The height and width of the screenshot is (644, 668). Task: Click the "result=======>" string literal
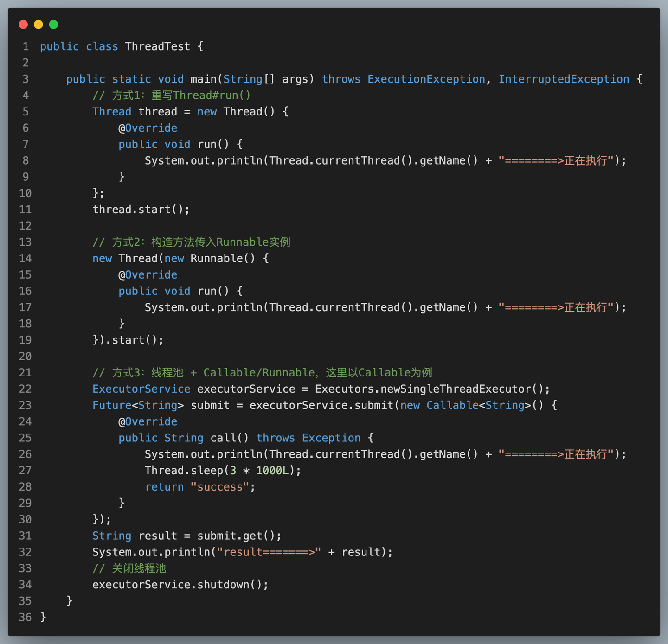click(x=269, y=552)
